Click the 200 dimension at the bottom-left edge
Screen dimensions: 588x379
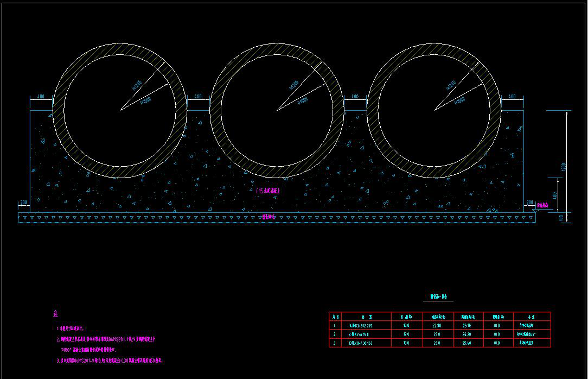tap(23, 203)
